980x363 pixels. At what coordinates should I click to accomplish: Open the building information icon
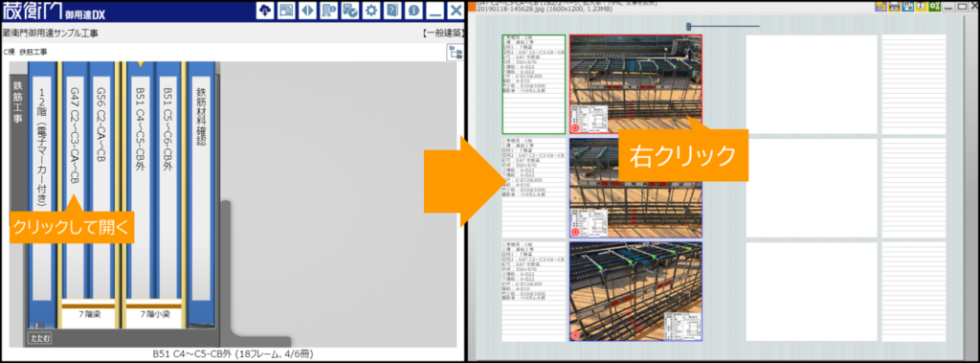tap(329, 11)
